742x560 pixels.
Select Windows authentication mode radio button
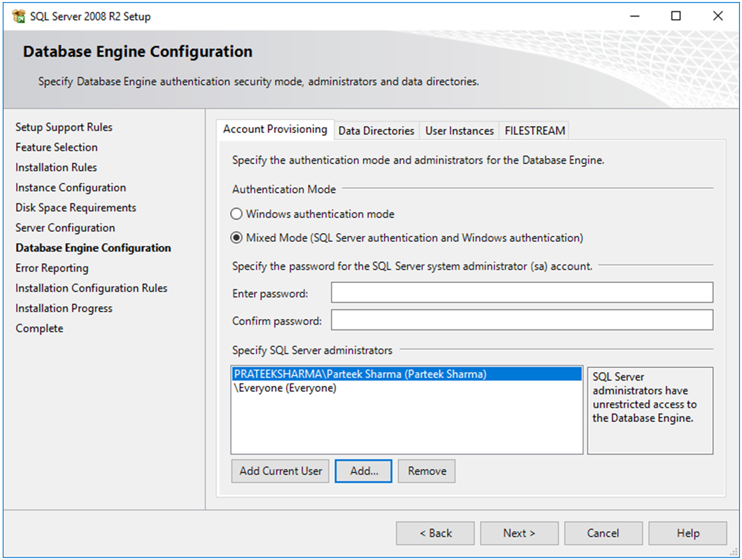236,214
